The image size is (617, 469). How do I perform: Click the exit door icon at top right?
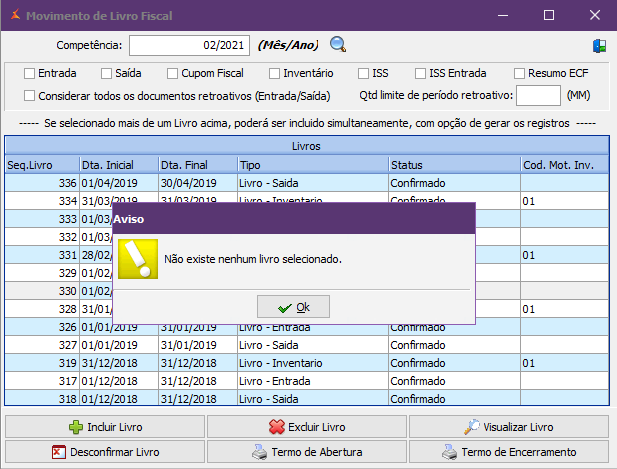point(599,45)
